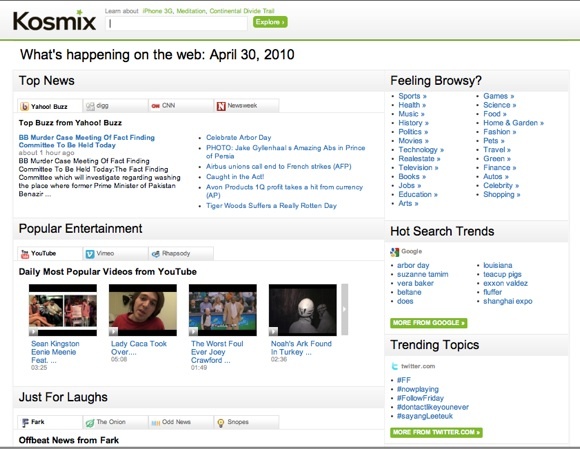This screenshot has width=580, height=449.
Task: Click the Fark tab icon
Action: pyautogui.click(x=25, y=422)
